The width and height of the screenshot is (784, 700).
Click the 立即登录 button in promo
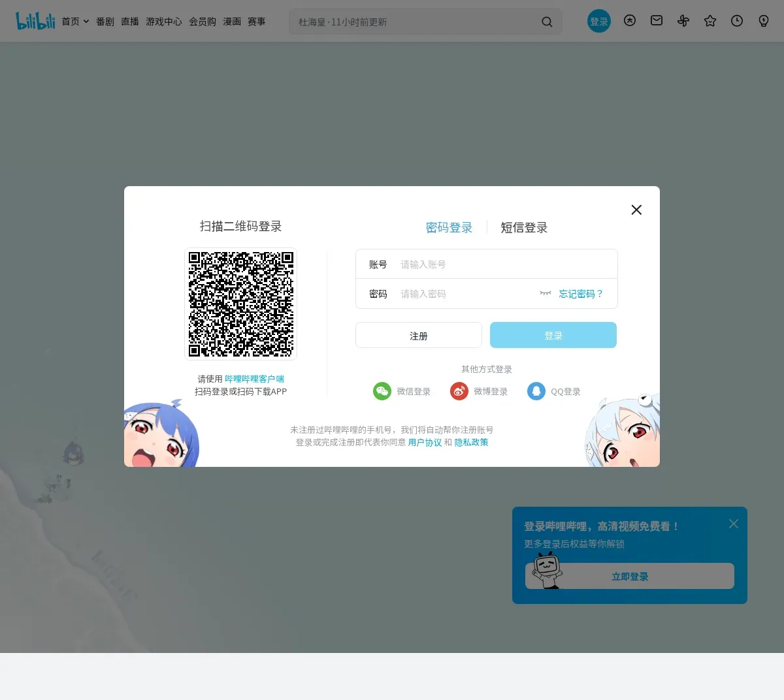[x=630, y=576]
